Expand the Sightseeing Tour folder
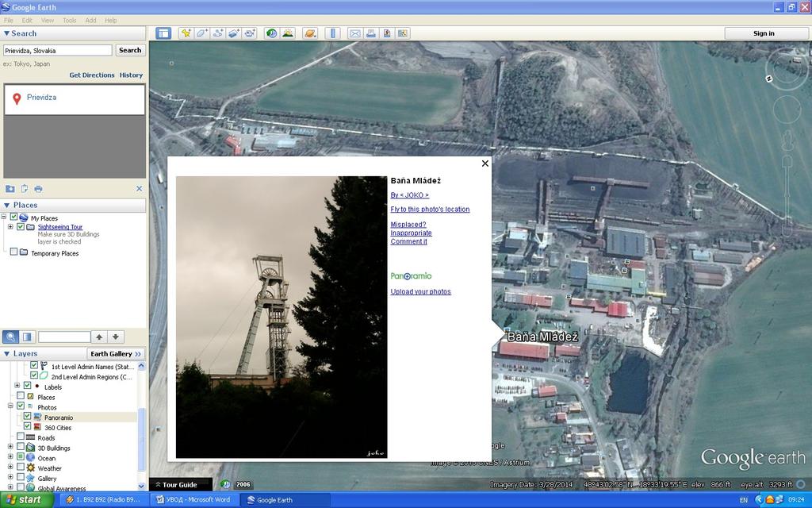Screen dimensions: 812x508 (x=10, y=226)
